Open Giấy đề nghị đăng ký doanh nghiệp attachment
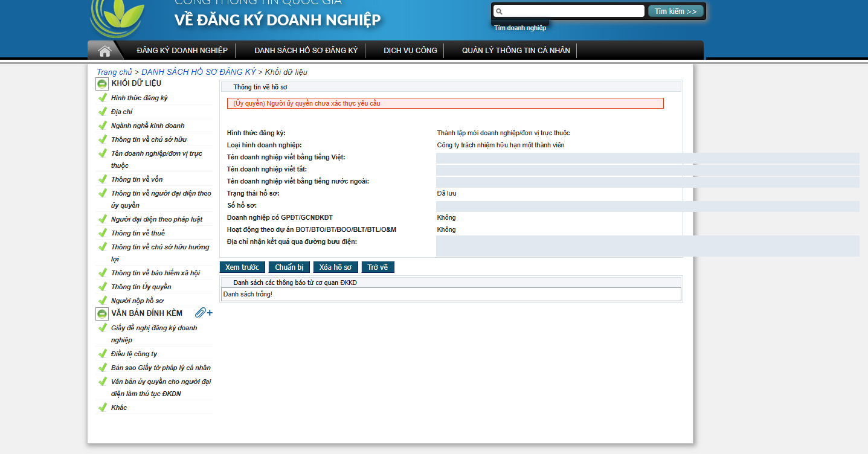Image resolution: width=868 pixels, height=454 pixels. tap(154, 334)
